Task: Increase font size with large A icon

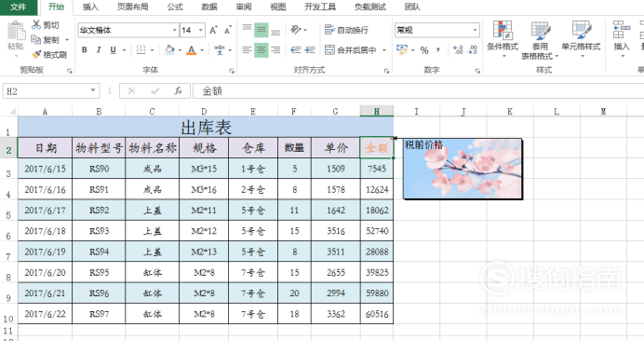Action: (x=213, y=30)
